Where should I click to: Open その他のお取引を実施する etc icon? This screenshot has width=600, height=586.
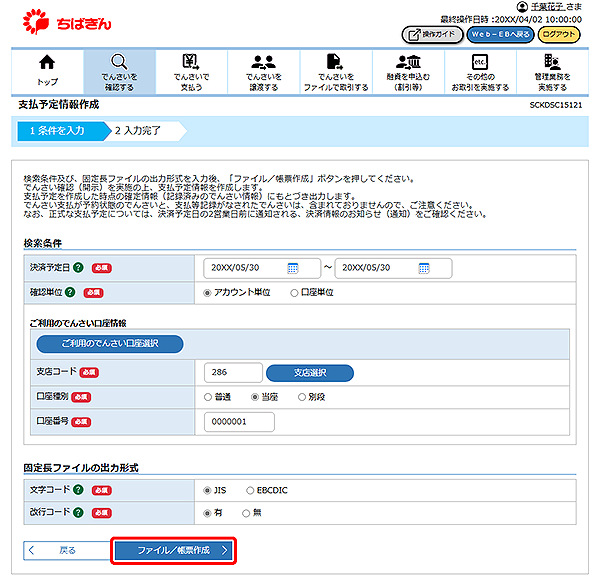479,63
